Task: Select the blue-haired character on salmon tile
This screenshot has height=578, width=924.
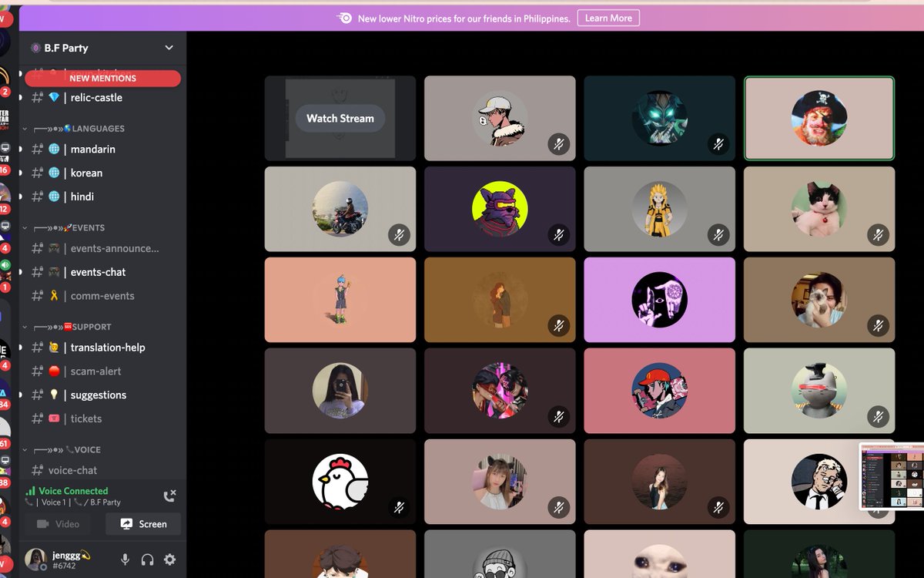Action: (x=340, y=300)
